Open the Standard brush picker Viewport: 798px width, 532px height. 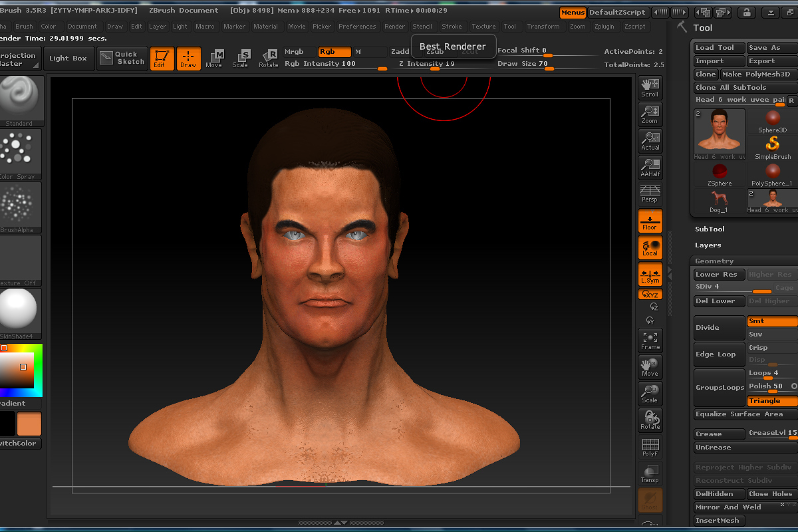tap(19, 101)
